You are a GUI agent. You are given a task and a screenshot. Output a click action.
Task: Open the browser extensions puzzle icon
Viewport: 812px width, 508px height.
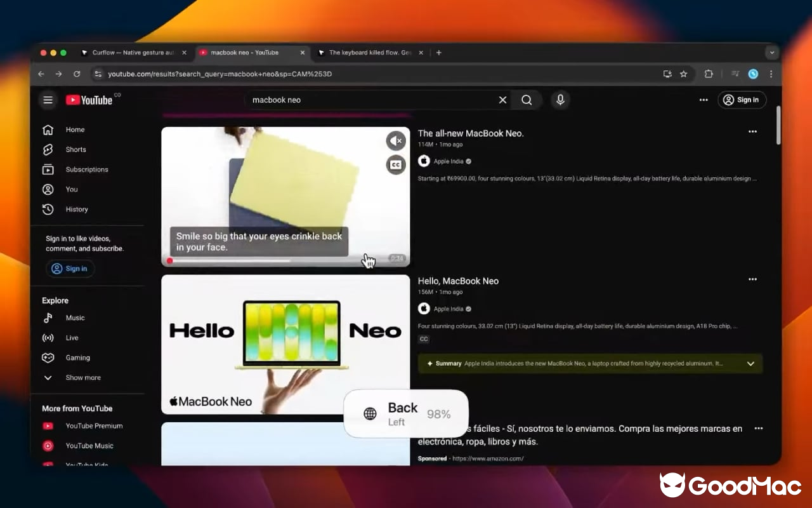click(709, 74)
